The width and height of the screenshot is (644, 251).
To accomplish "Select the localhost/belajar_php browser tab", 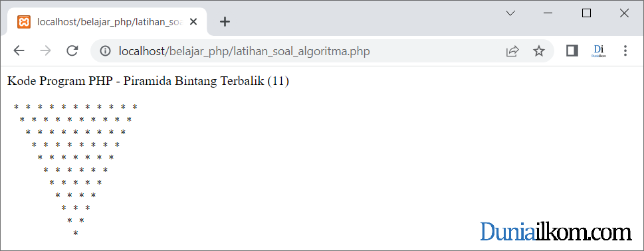I will pyautogui.click(x=107, y=22).
